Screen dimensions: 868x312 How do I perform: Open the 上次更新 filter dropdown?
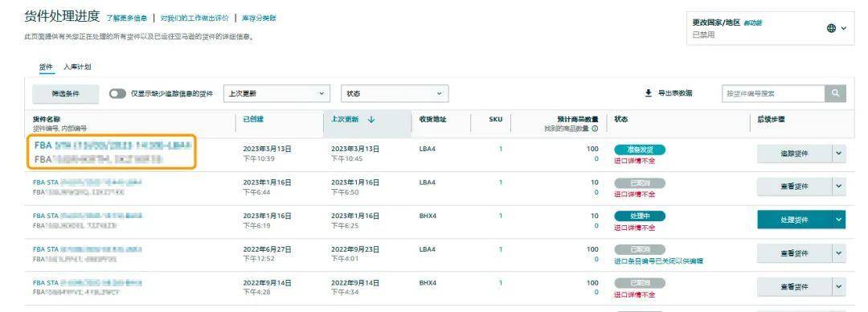point(276,93)
